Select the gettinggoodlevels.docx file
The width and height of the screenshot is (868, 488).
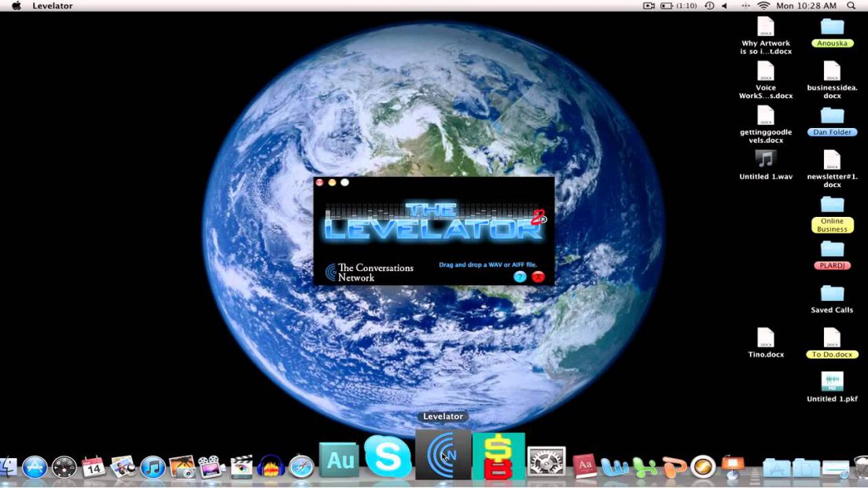pos(766,124)
